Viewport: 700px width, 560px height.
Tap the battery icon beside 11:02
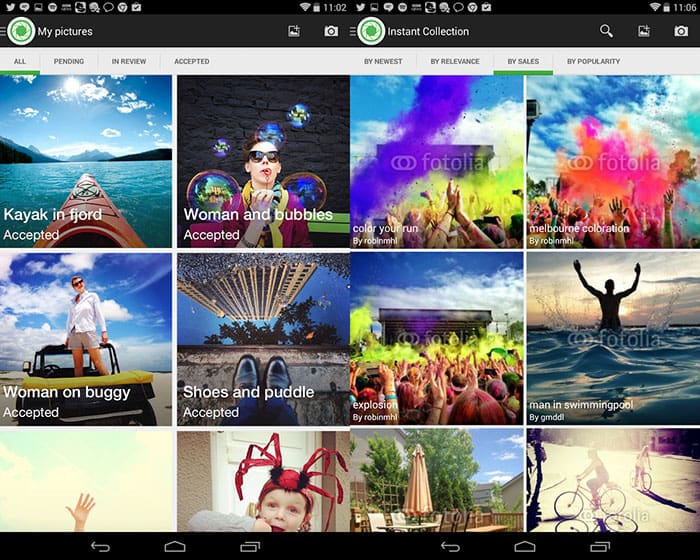coord(317,7)
